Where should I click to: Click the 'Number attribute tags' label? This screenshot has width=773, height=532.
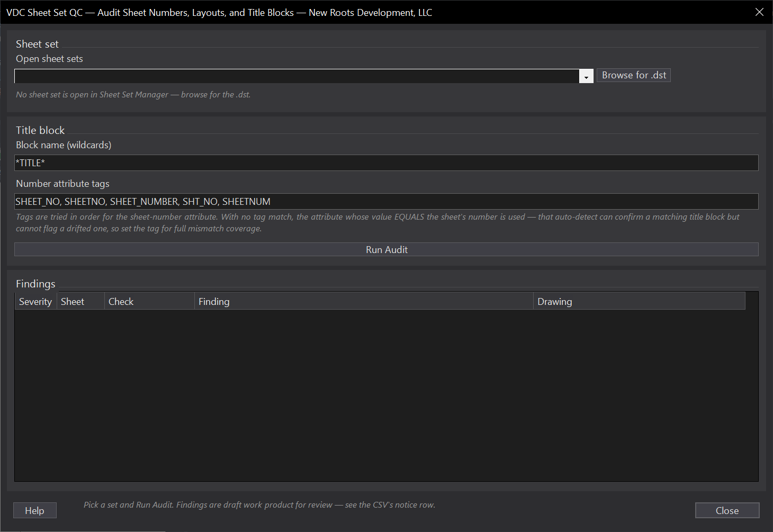pyautogui.click(x=62, y=184)
